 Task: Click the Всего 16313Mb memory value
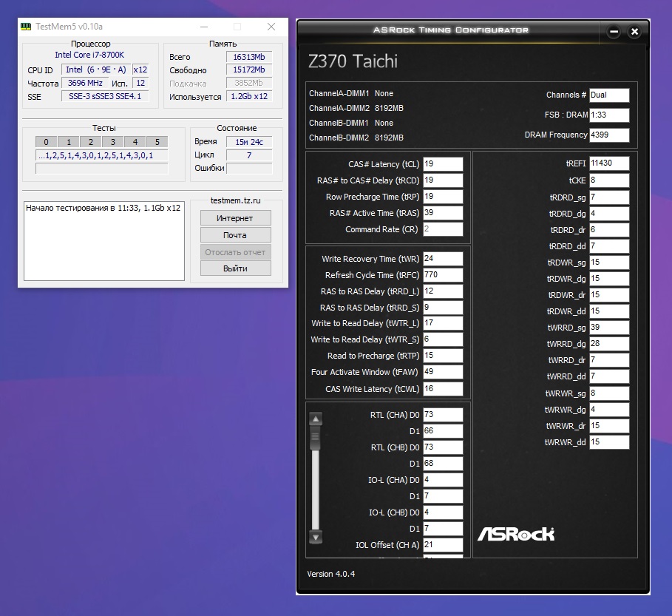click(x=249, y=57)
